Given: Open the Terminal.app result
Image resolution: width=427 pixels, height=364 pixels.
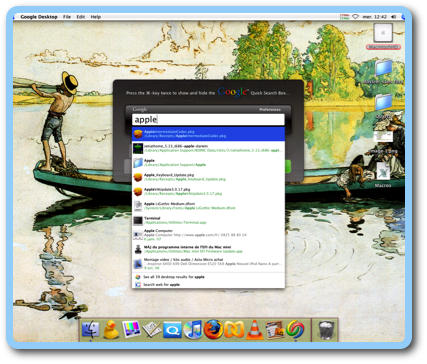Looking at the screenshot, I should pyautogui.click(x=209, y=220).
